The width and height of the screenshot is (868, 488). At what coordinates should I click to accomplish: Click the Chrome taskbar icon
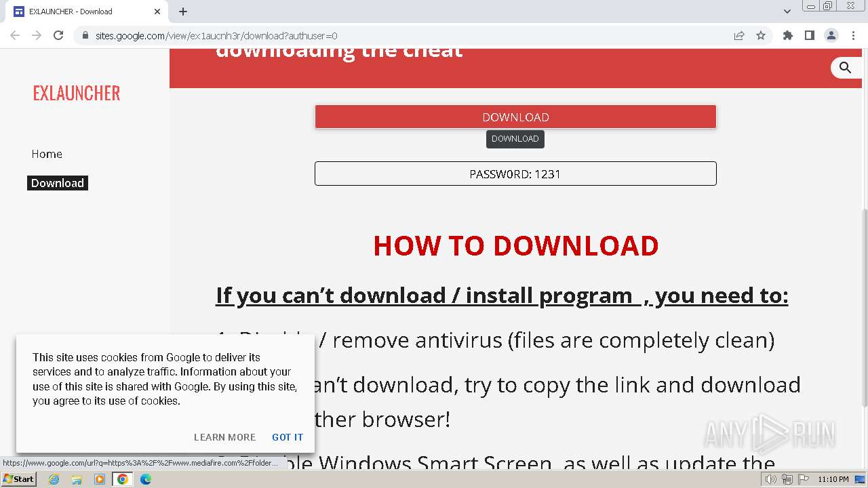pos(123,479)
